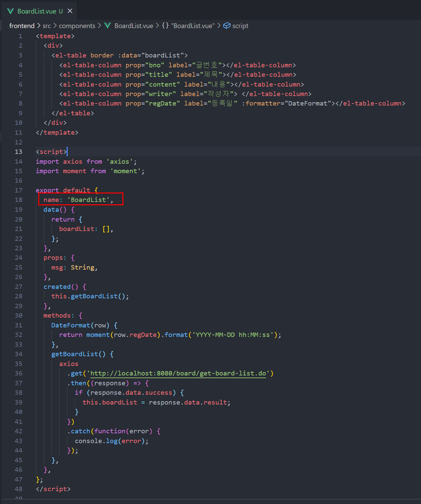This screenshot has height=504, width=421.
Task: Open the components breadcrumb segment
Action: (77, 26)
